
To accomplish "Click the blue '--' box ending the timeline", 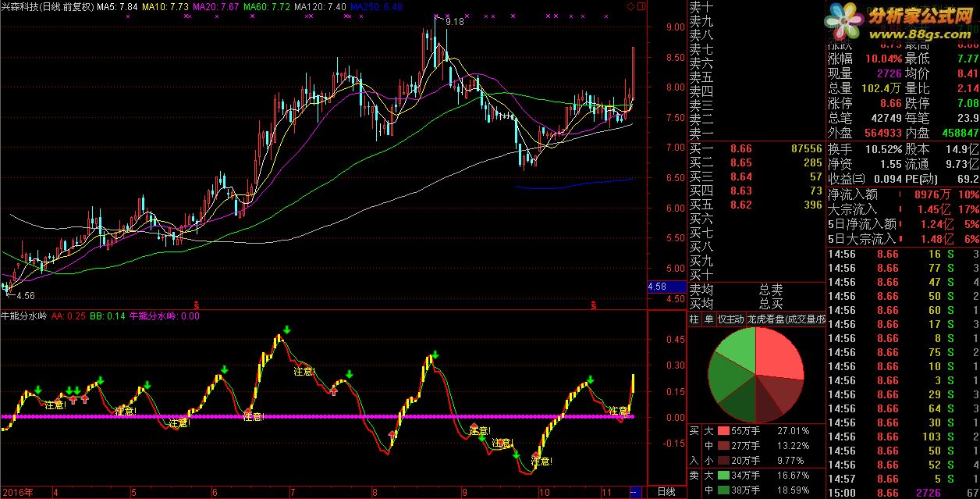I will (635, 492).
